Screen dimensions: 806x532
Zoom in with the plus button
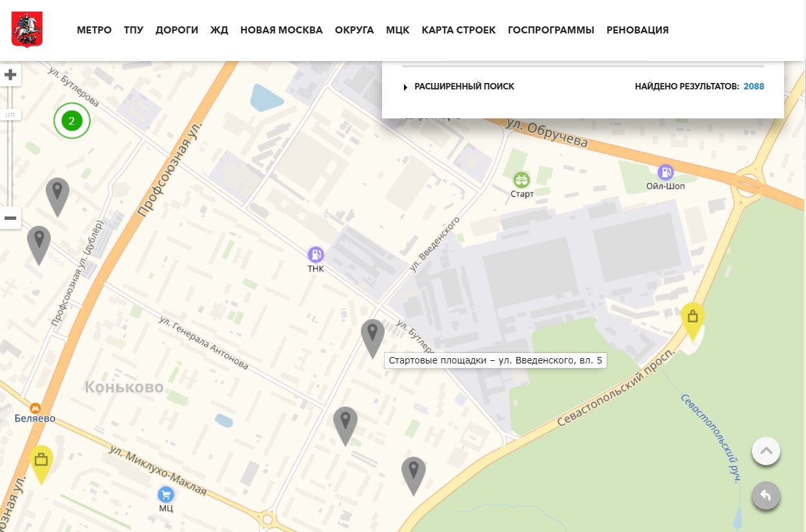(10, 75)
